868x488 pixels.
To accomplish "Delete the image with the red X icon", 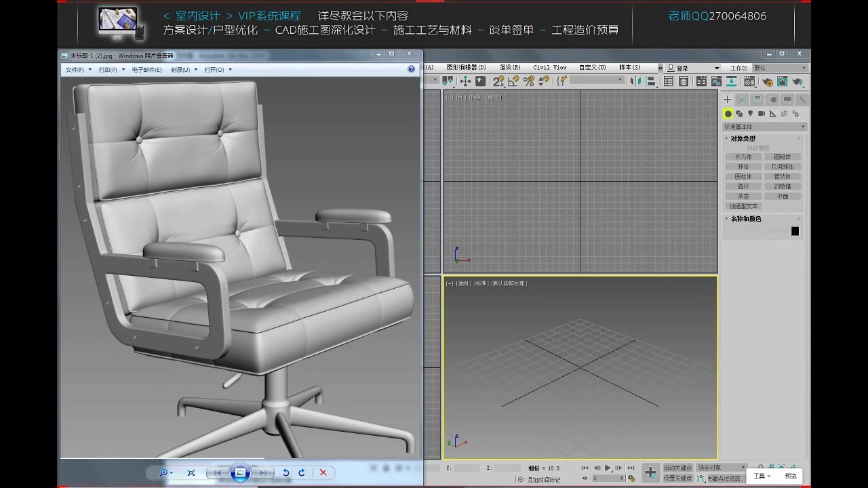I will (x=323, y=472).
